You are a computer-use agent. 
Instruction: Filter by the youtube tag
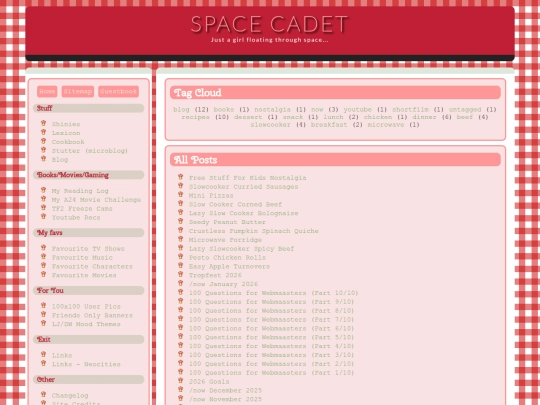[357, 110]
